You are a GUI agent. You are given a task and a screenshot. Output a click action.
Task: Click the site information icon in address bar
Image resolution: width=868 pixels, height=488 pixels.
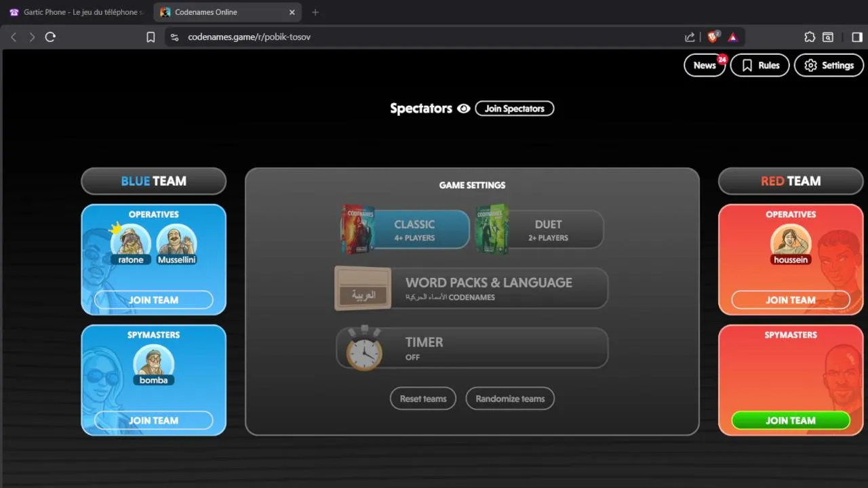tap(175, 37)
